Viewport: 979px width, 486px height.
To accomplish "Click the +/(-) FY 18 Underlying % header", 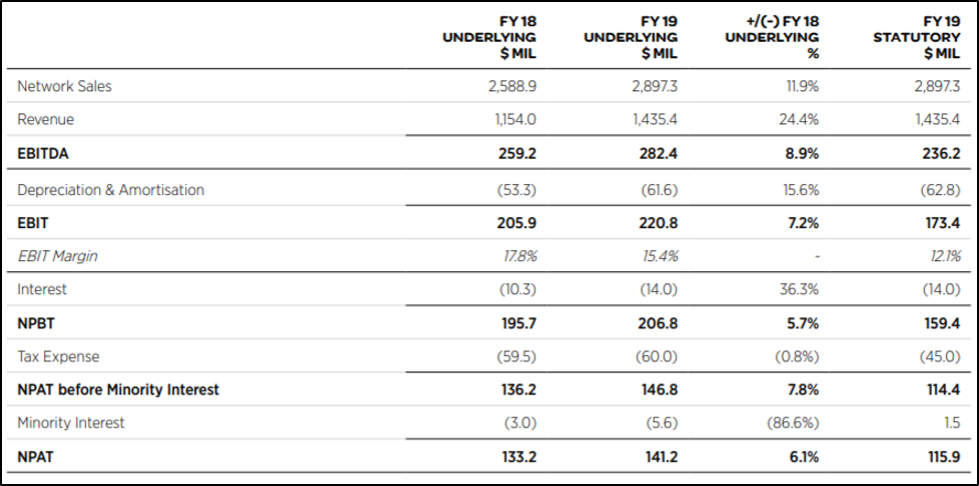I will pyautogui.click(x=772, y=37).
